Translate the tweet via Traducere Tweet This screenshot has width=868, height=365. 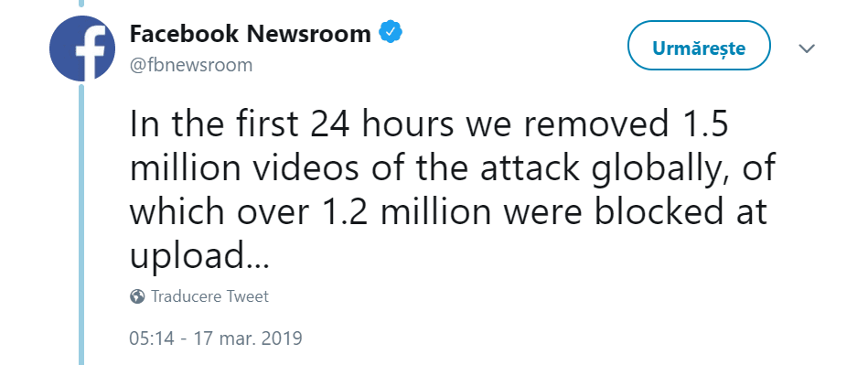pos(209,296)
